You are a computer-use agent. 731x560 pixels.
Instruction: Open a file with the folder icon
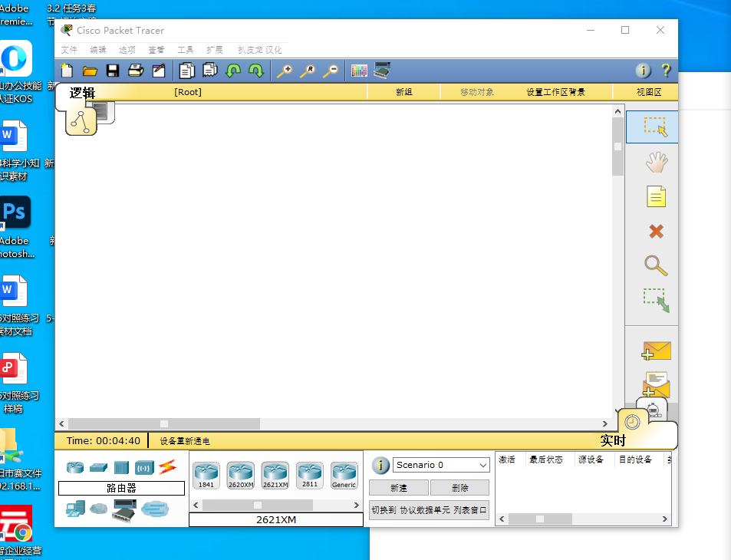click(90, 71)
